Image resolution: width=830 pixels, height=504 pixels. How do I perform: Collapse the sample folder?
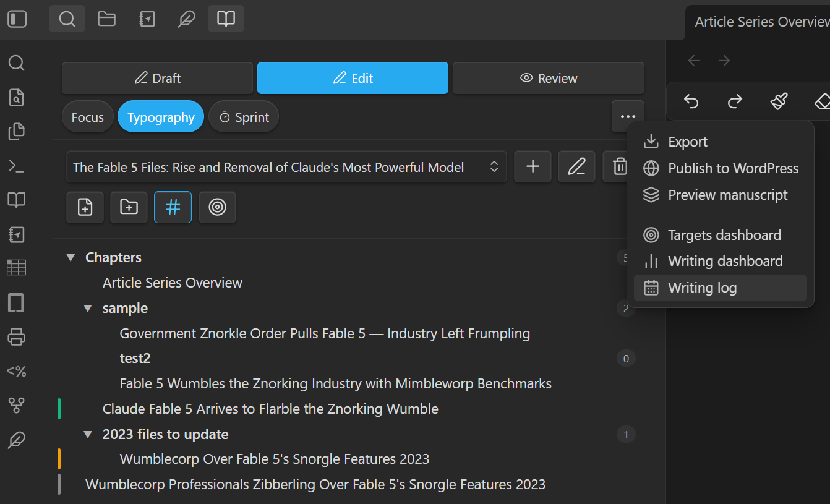88,309
